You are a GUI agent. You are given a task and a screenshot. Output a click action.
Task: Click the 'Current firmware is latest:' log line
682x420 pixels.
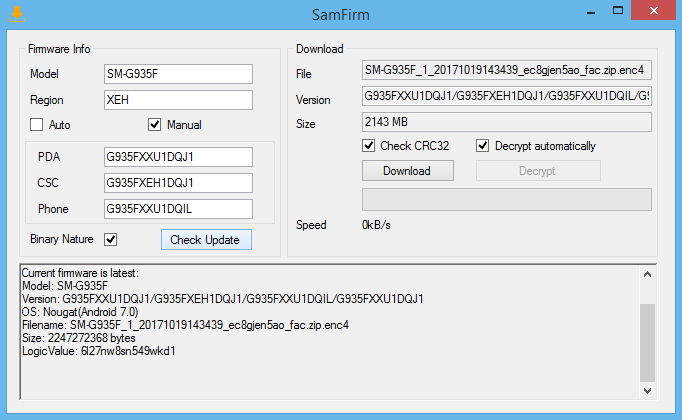click(80, 273)
